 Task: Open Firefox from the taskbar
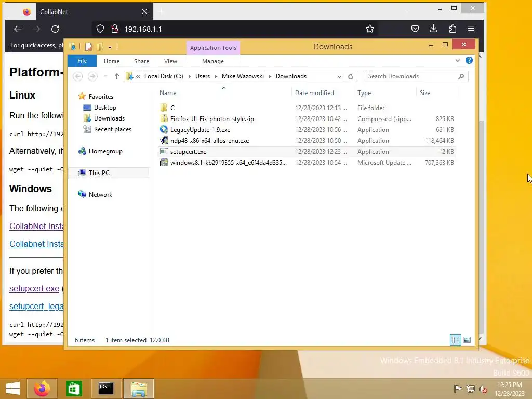coord(42,389)
